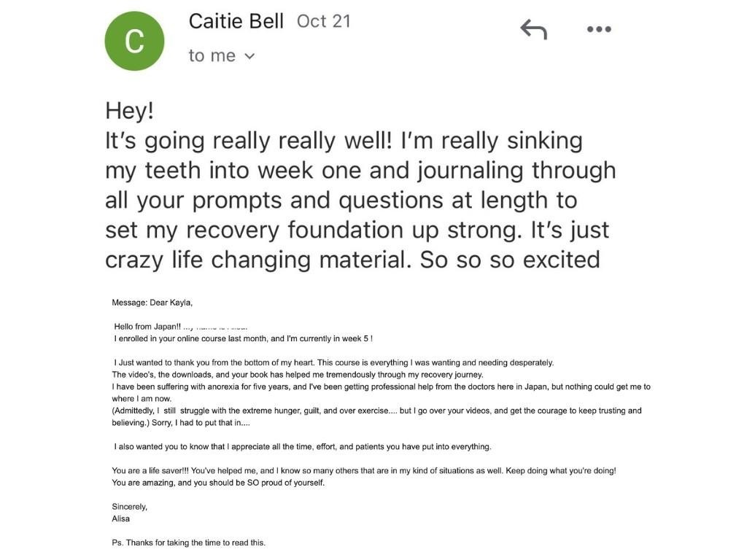Screen dimensions: 747x560
Task: Click the "to me" recipient text
Action: point(212,56)
